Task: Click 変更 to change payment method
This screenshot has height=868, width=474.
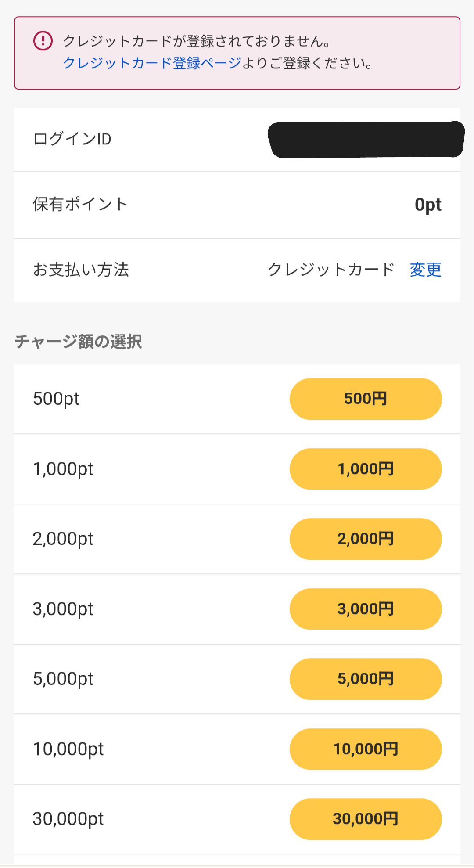Action: 425,270
